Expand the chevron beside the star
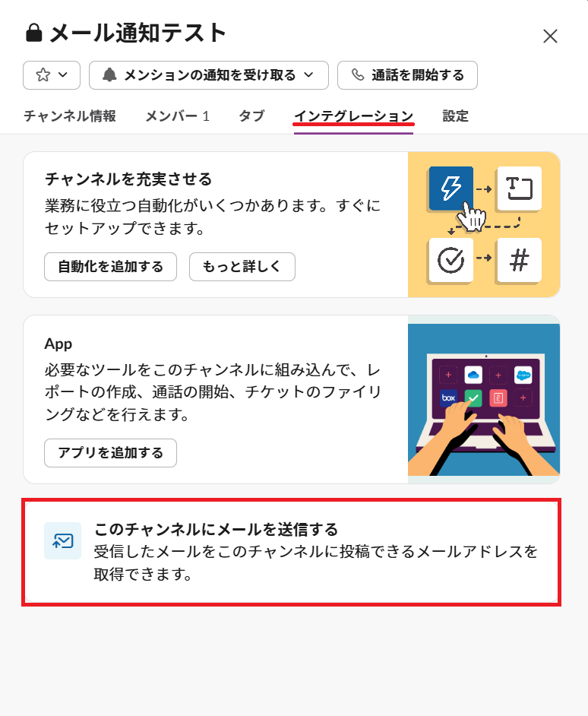The image size is (588, 716). click(63, 75)
